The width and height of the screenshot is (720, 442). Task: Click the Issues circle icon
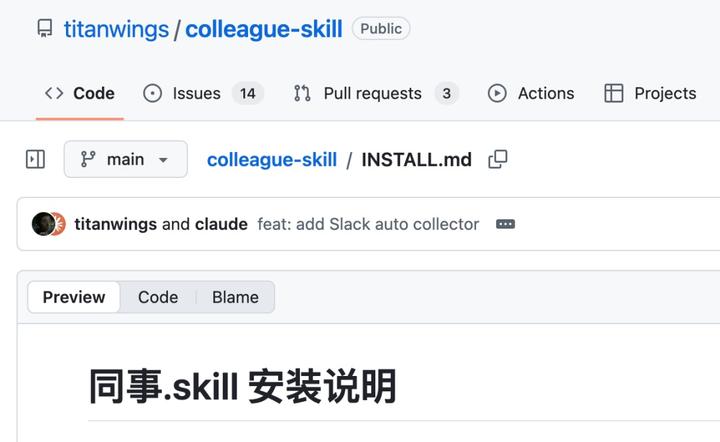coord(152,93)
